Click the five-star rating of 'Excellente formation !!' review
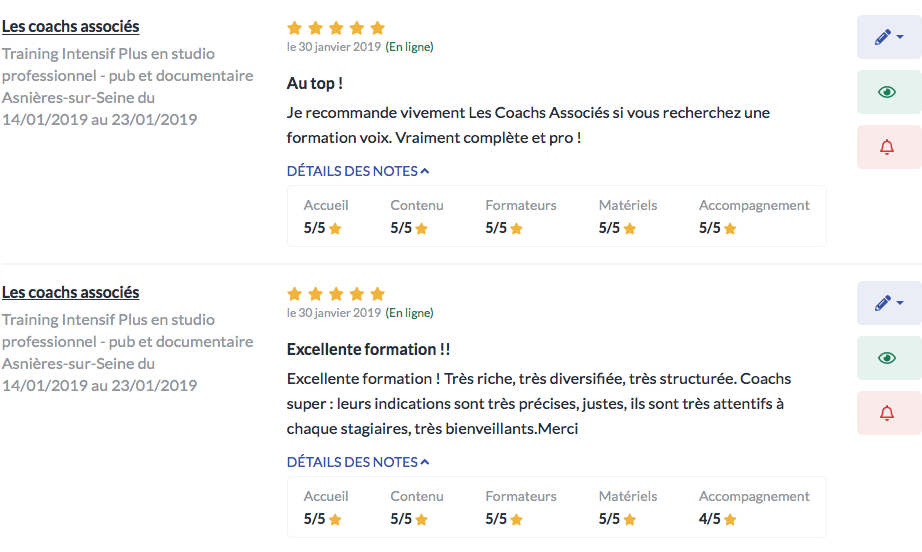Screen dimensions: 922x552 coord(336,293)
